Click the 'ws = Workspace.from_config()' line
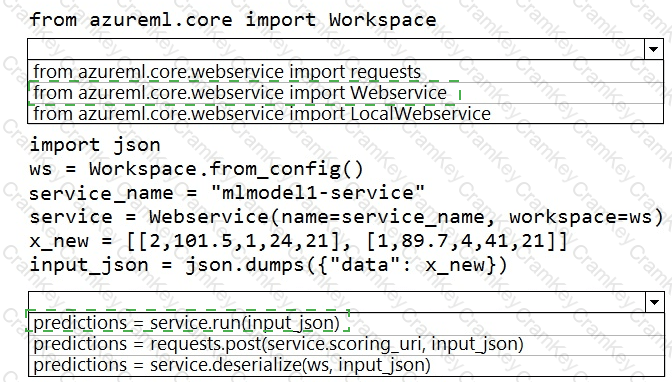 tap(196, 169)
